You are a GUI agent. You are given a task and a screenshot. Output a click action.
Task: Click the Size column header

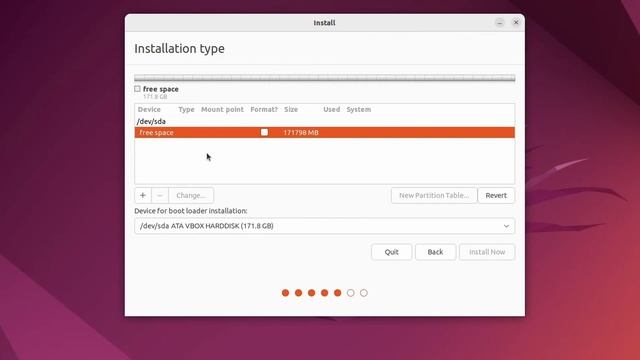click(291, 109)
